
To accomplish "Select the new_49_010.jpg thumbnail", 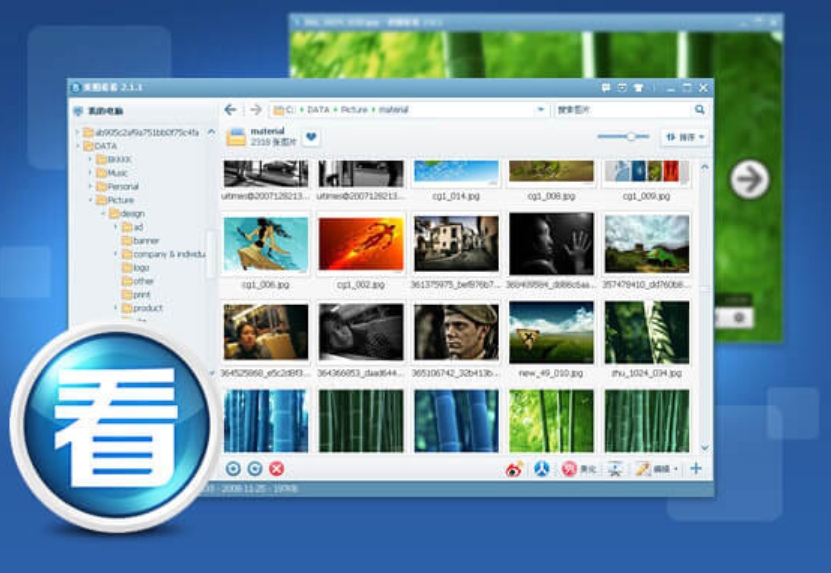I will [x=552, y=332].
